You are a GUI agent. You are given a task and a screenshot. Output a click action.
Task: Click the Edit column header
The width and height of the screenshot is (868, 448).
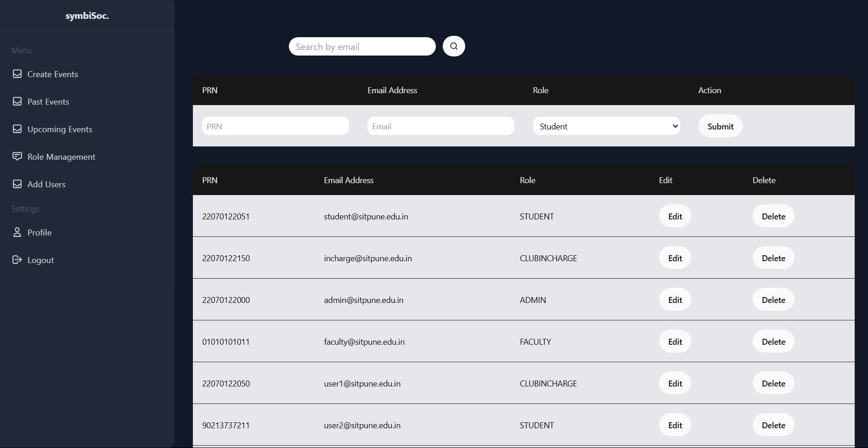pyautogui.click(x=665, y=180)
